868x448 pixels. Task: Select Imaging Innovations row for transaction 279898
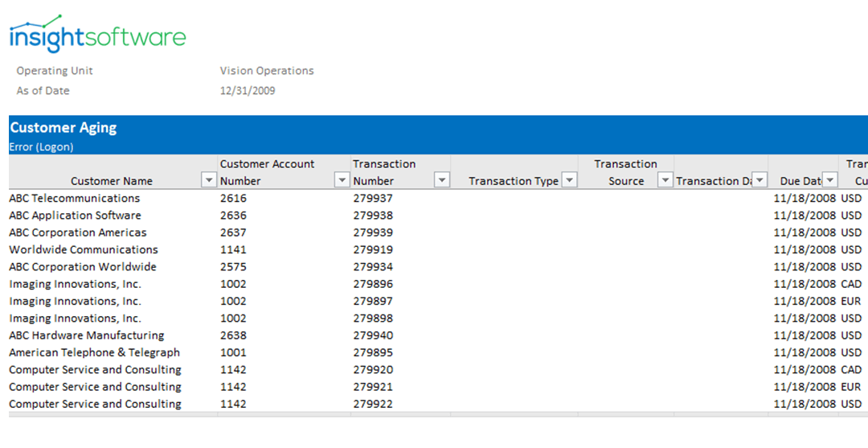[75, 319]
